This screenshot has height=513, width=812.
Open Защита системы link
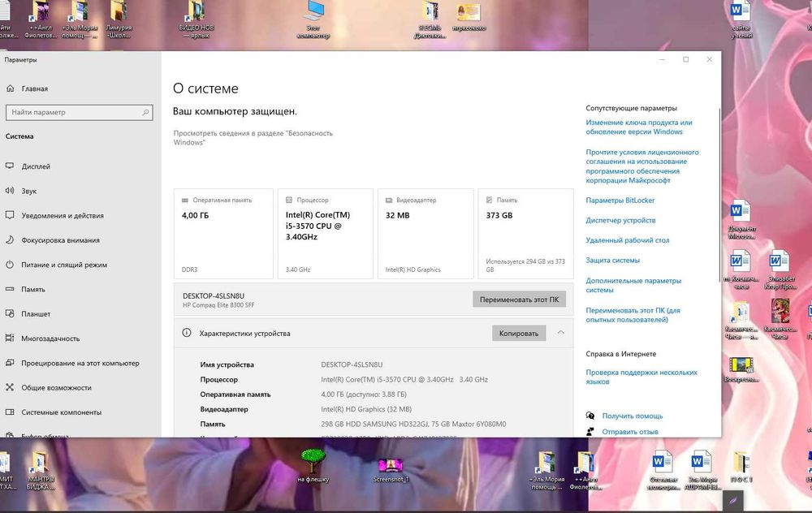click(x=612, y=261)
